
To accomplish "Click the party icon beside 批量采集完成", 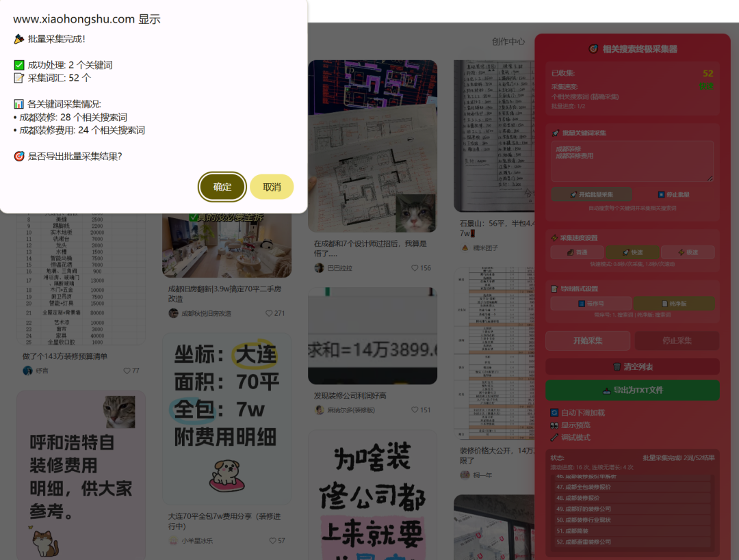I will point(19,39).
